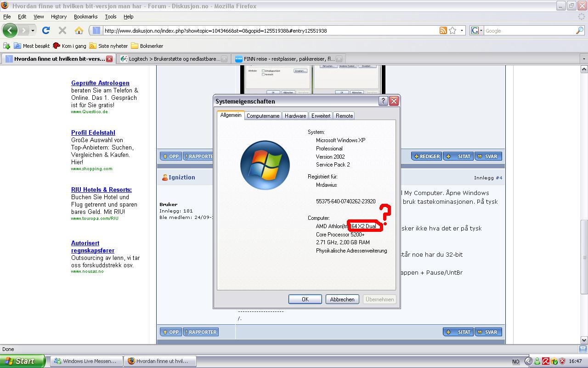Switch to the Logitech Brukerstøtte tab
588x368 pixels.
173,59
